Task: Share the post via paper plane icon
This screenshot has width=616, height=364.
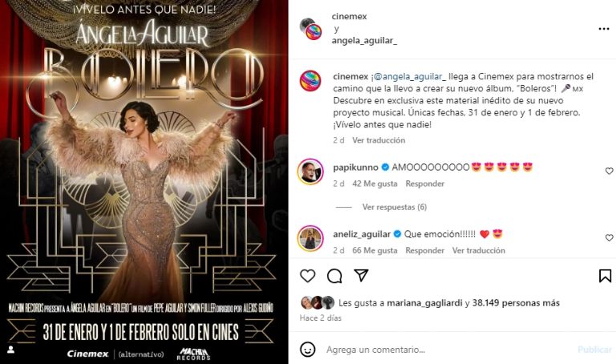Action: click(x=361, y=275)
